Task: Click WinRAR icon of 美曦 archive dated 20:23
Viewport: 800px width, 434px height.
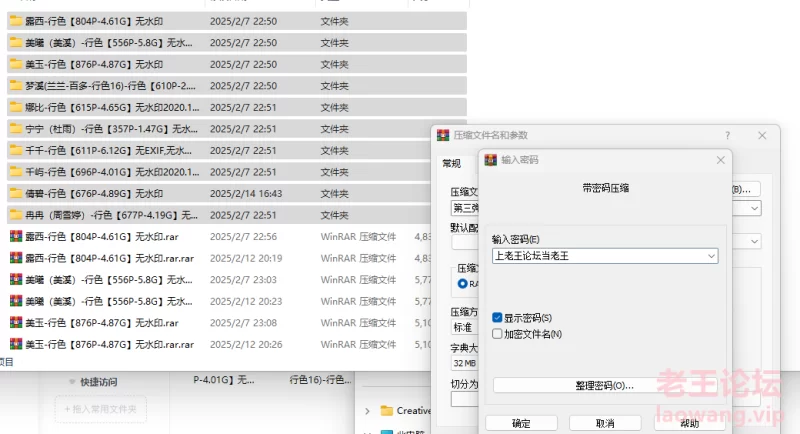Action: [16, 301]
